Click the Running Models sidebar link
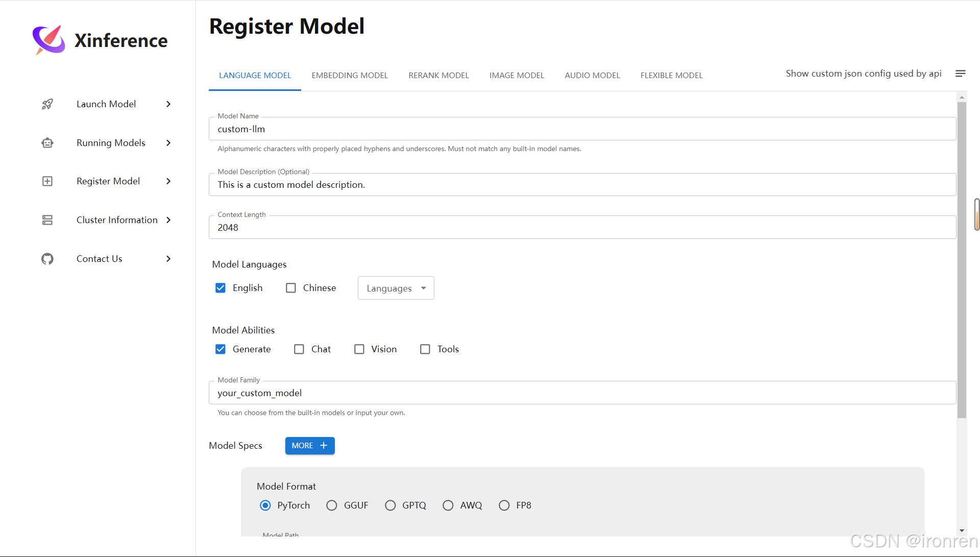The width and height of the screenshot is (980, 557). pos(111,143)
